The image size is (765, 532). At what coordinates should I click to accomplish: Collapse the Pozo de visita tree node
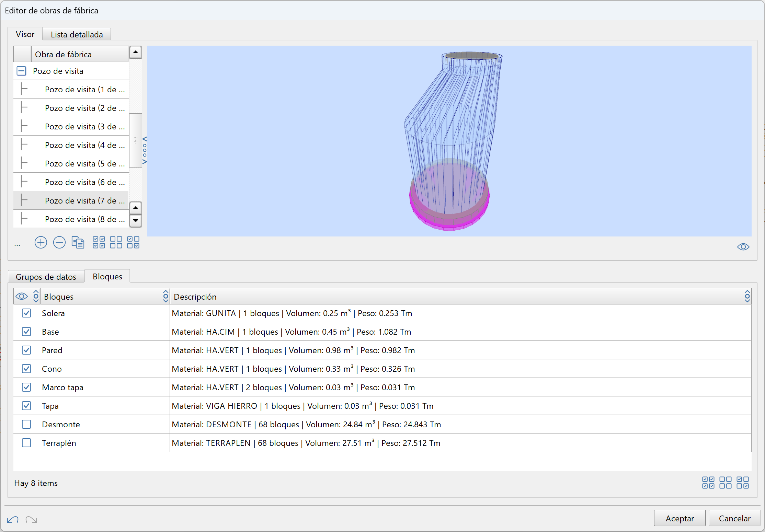click(21, 71)
